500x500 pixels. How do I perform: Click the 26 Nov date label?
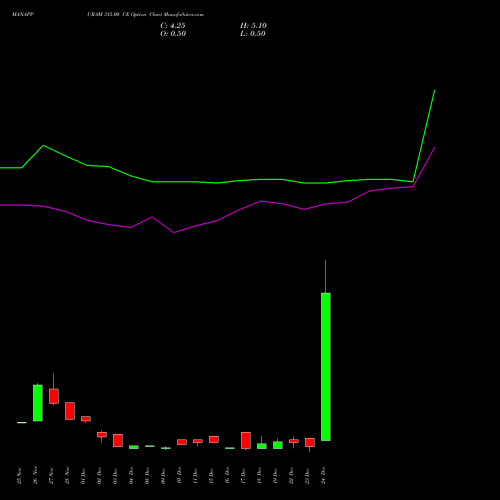35,476
